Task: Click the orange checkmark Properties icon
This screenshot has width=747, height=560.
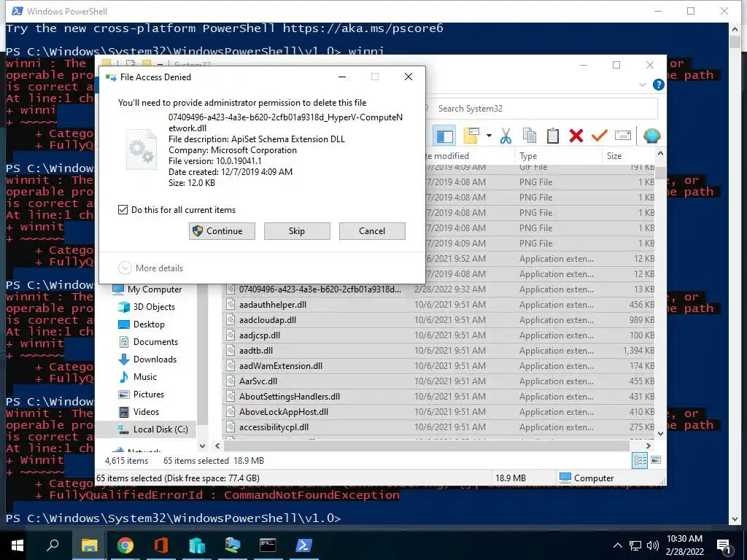Action: tap(600, 136)
